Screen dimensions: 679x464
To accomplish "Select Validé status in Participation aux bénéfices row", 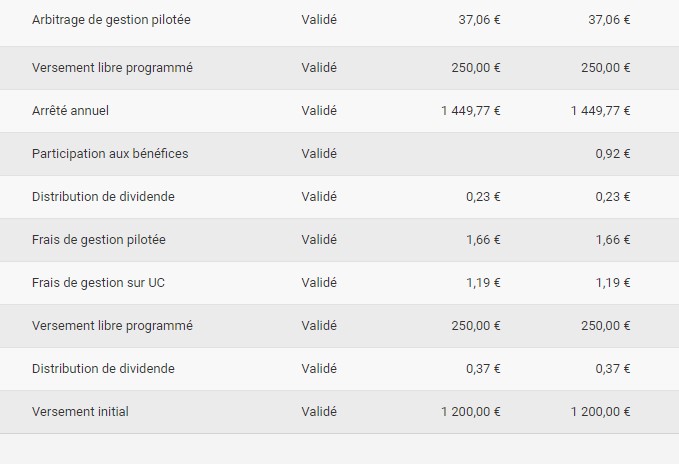I will [319, 154].
